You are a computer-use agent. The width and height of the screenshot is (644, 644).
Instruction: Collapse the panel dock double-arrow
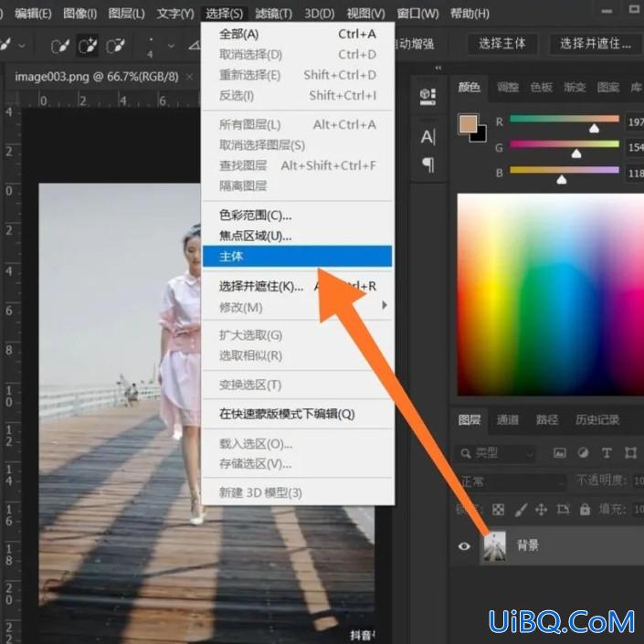coord(438,68)
